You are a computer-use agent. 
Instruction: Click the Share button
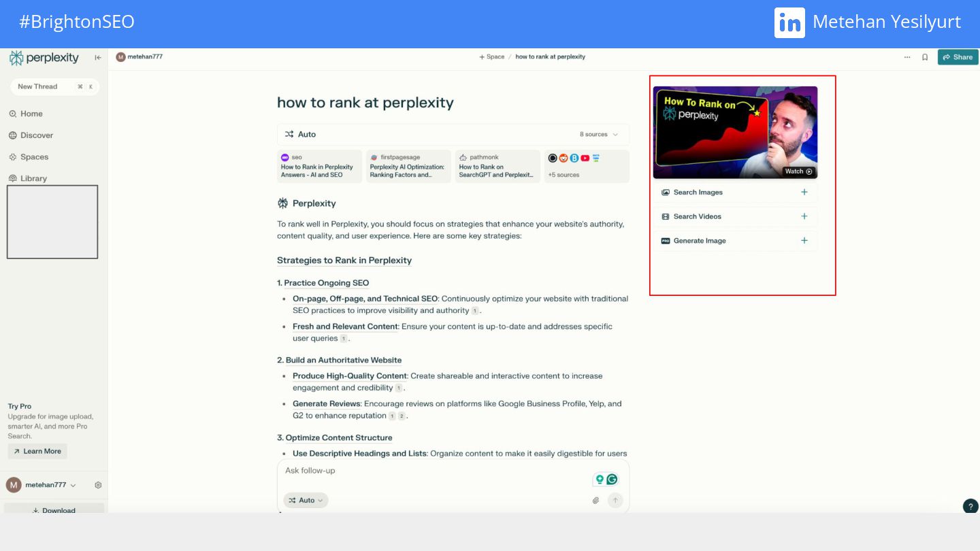(x=958, y=57)
